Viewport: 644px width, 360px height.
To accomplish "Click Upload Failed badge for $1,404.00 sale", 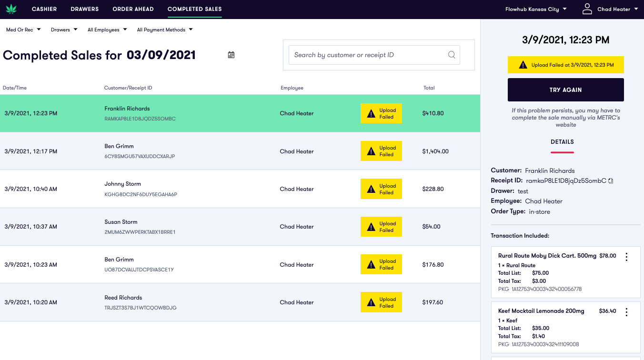I will (x=381, y=151).
